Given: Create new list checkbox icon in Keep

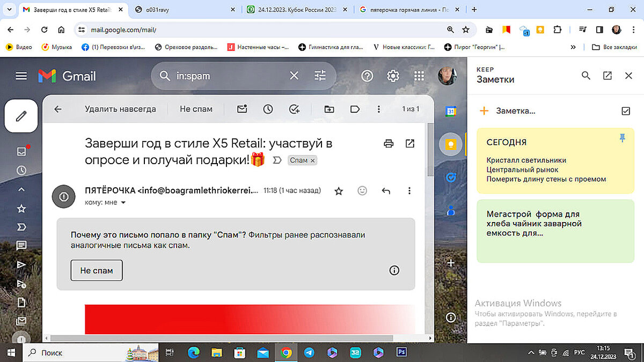Looking at the screenshot, I should (x=625, y=111).
